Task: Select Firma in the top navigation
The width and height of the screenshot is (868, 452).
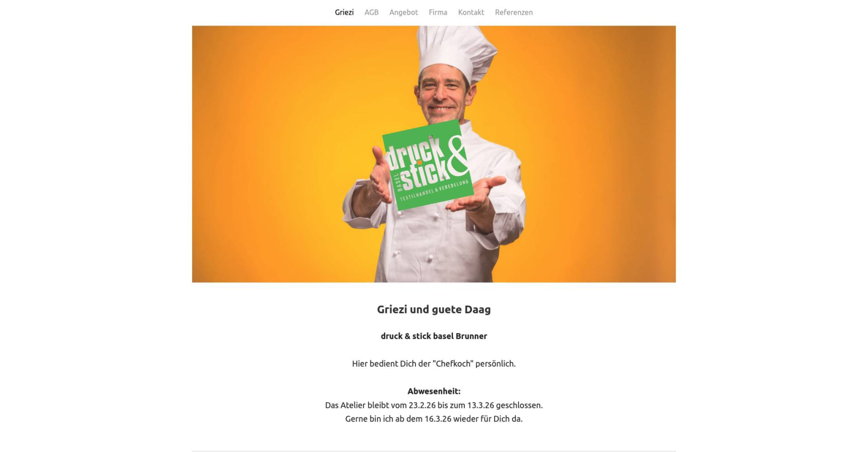Action: pos(438,12)
